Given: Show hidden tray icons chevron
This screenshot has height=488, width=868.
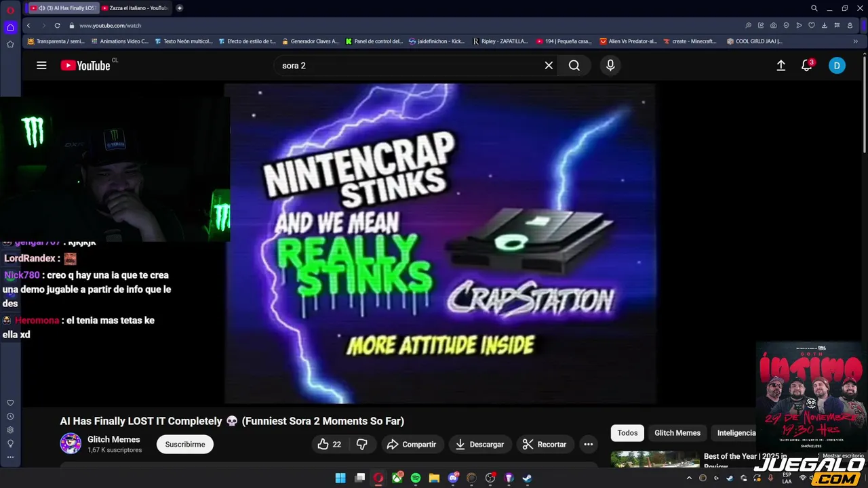Looking at the screenshot, I should coord(689,478).
